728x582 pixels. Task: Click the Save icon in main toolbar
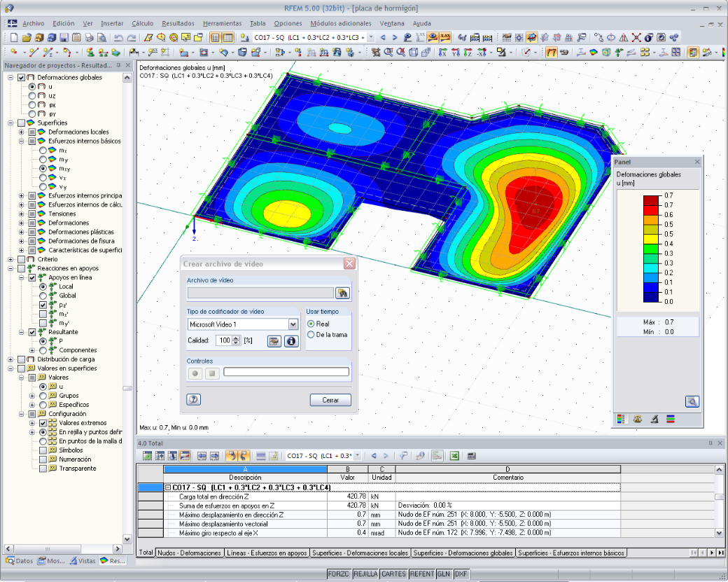[64, 38]
